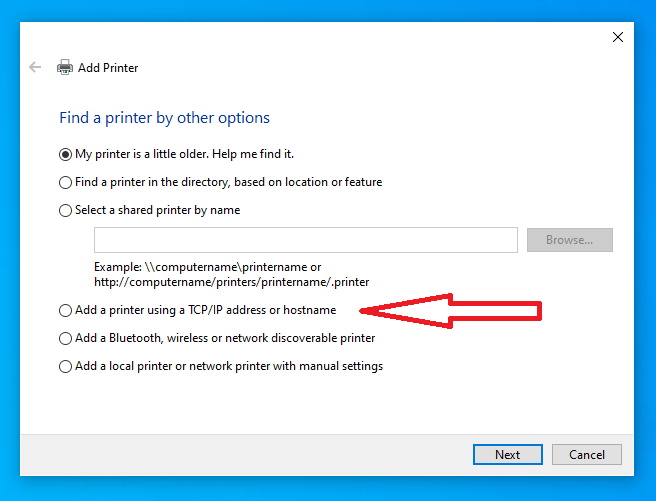Image resolution: width=656 pixels, height=501 pixels.
Task: Click the Next button
Action: [x=507, y=454]
